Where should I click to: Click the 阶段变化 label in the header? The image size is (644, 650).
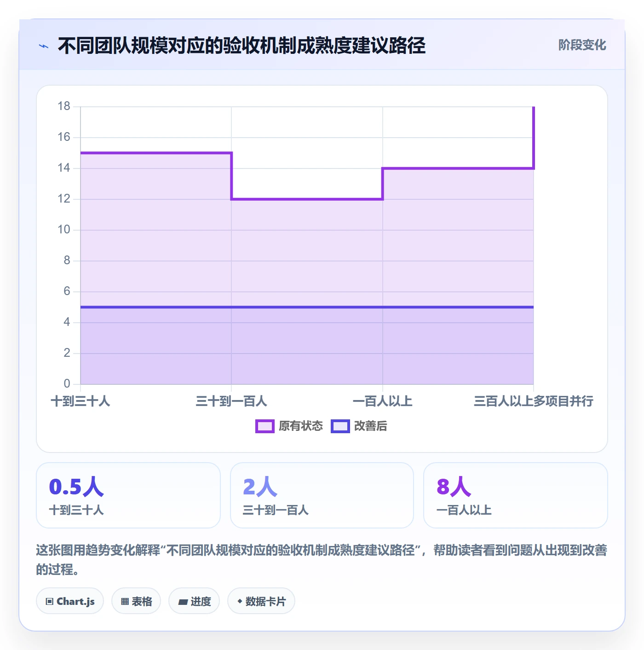(582, 45)
